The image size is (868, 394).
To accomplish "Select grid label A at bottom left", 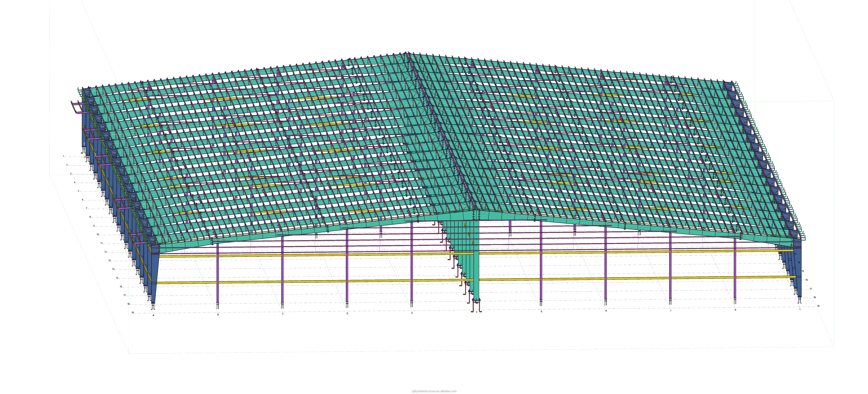I will pyautogui.click(x=153, y=316).
